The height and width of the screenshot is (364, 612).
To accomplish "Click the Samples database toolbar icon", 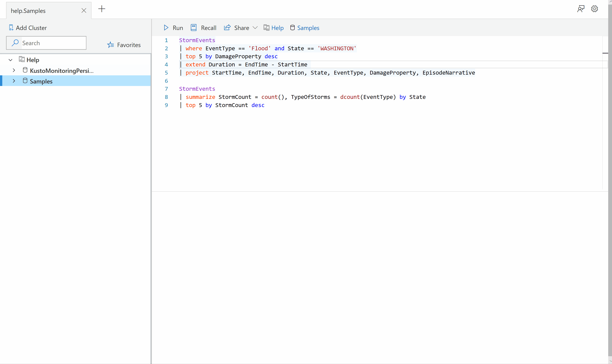I will [x=292, y=28].
